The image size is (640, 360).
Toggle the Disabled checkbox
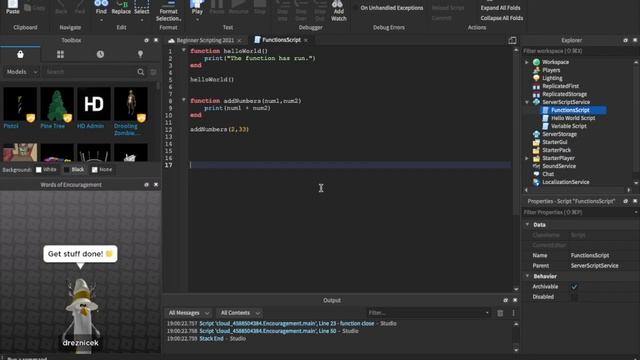point(574,297)
